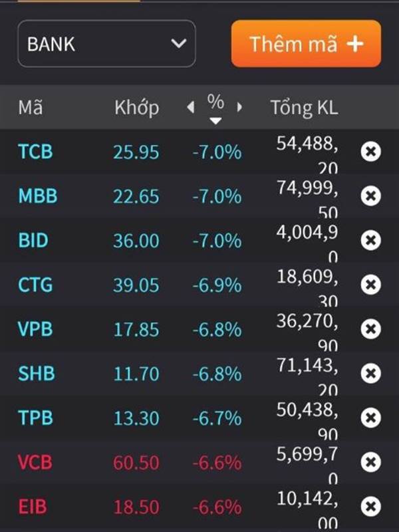
Task: Select the MBB ticker row
Action: coord(37,196)
